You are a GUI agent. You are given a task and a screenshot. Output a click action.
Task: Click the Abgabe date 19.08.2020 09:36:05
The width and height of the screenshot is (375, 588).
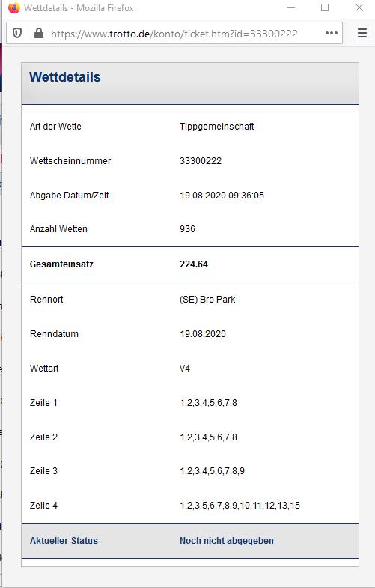point(222,196)
